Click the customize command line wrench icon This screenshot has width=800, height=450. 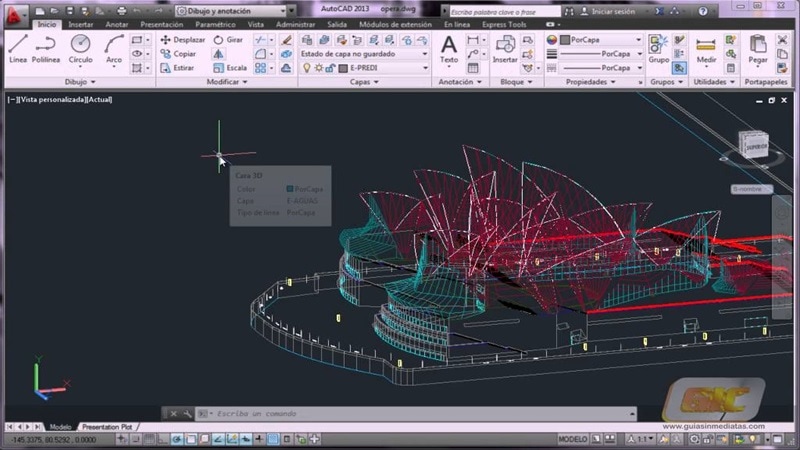187,414
